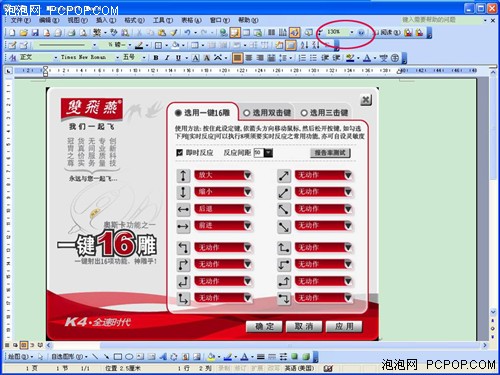Toggle the Drawing toolbar button

click(x=294, y=33)
